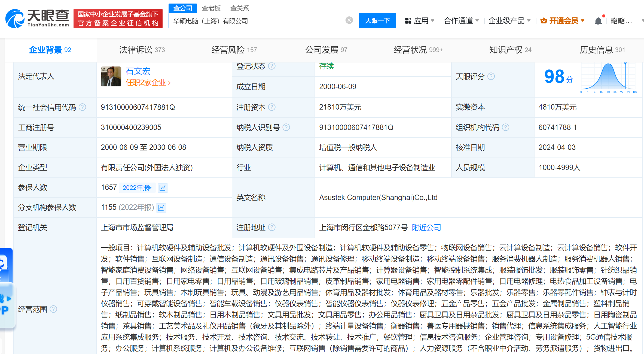Screen dimensions: 644x354
Task: Click the help icon next to 统一社会信用代码
Action: [82, 107]
